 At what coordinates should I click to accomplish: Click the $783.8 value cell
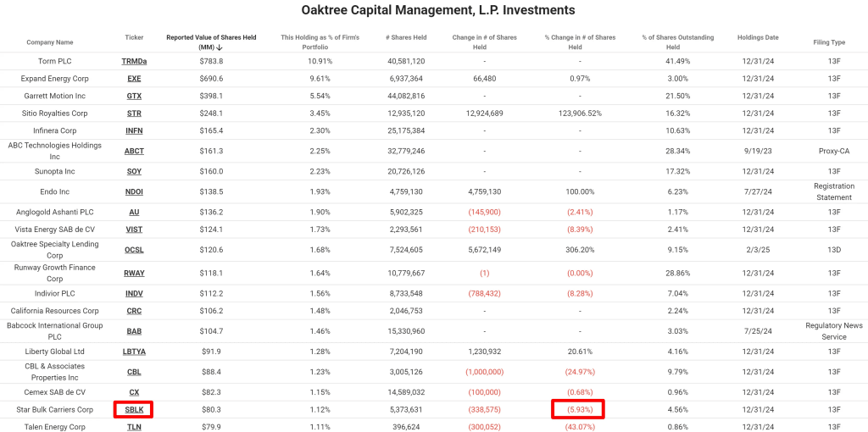coord(211,61)
